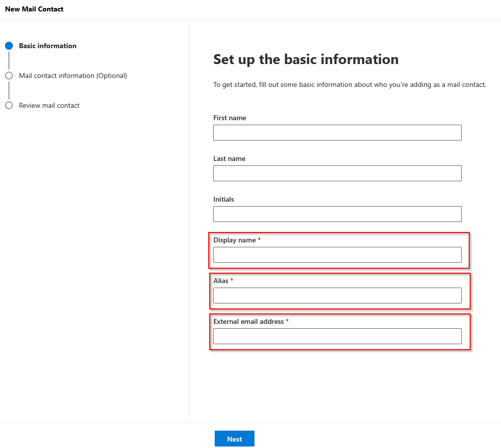Screen dimensions: 501x448
Task: Click the First name label text
Action: [230, 118]
